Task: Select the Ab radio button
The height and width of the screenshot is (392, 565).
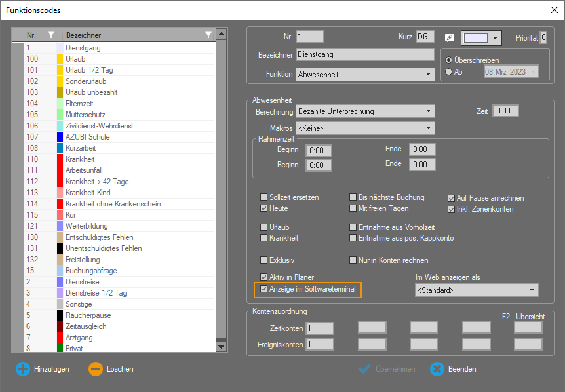Action: (449, 72)
